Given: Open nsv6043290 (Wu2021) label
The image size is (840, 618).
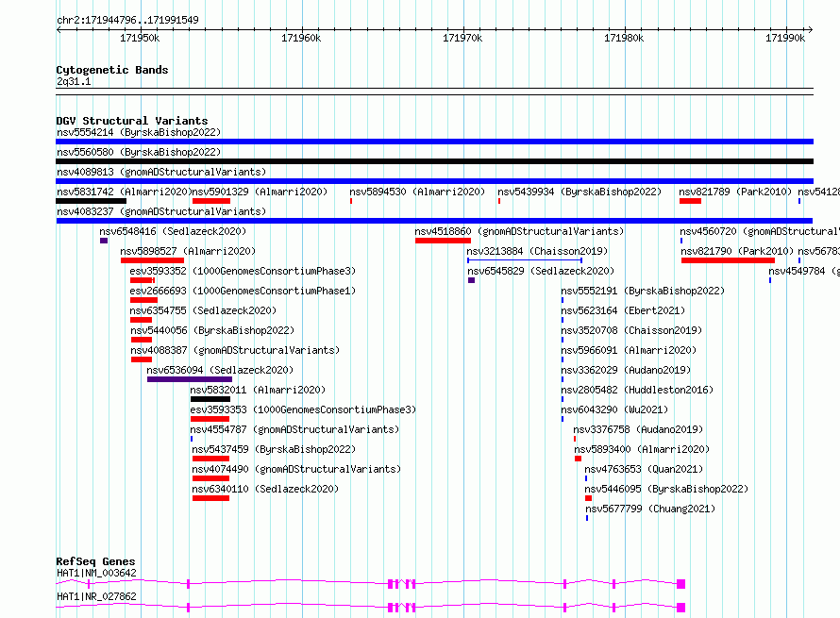Looking at the screenshot, I should click(x=614, y=409).
